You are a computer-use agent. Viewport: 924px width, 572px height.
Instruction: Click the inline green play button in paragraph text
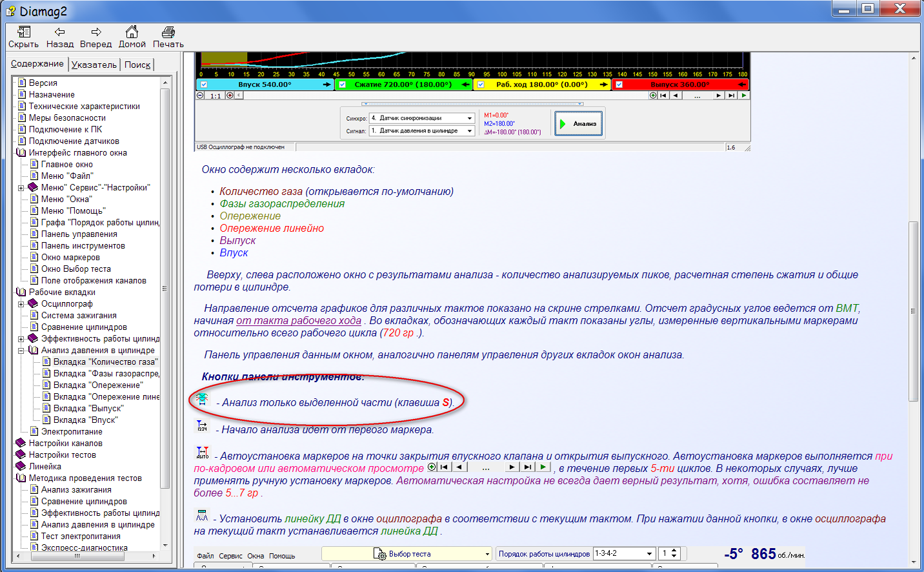543,467
